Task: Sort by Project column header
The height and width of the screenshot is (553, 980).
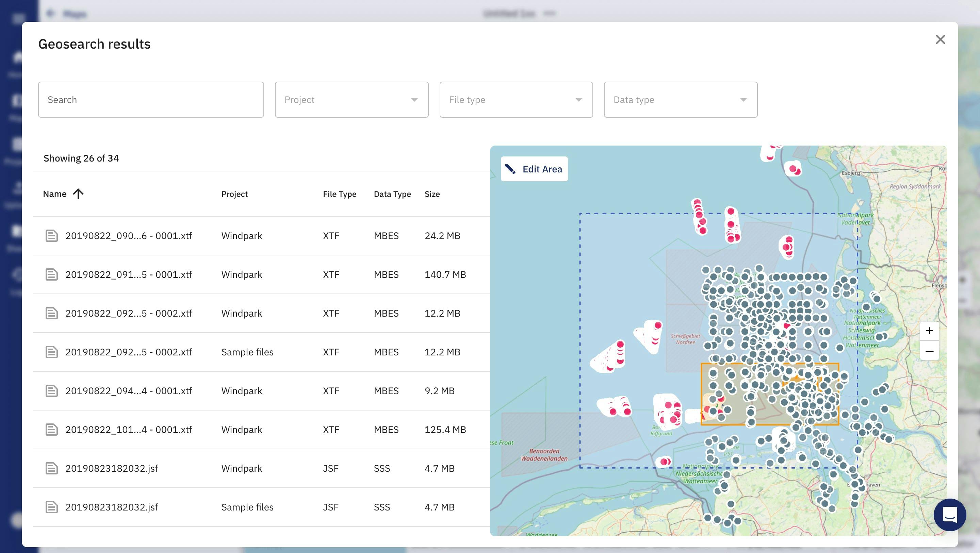Action: pyautogui.click(x=234, y=194)
